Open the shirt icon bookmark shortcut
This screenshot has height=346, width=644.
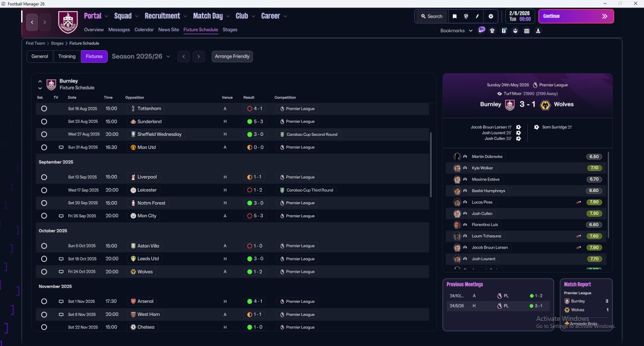pyautogui.click(x=492, y=31)
